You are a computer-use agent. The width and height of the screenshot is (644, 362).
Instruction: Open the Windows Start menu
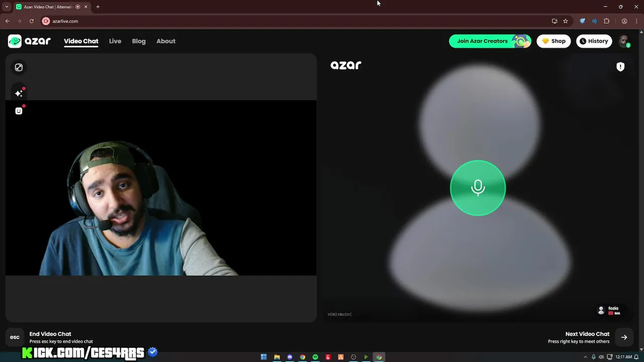(x=264, y=357)
